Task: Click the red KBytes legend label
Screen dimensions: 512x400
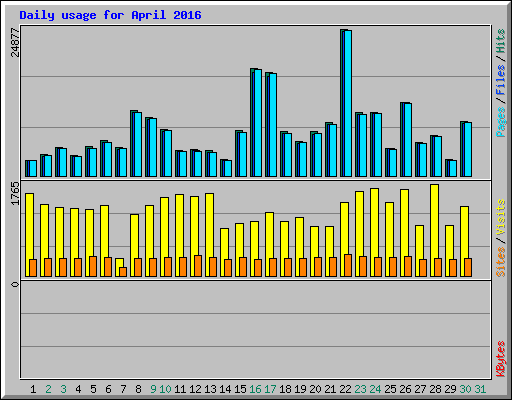Action: point(501,359)
